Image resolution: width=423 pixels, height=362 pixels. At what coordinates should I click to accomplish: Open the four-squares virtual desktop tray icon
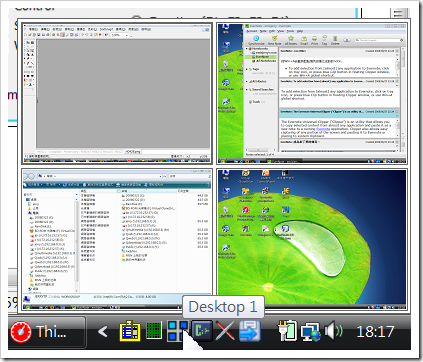[177, 331]
